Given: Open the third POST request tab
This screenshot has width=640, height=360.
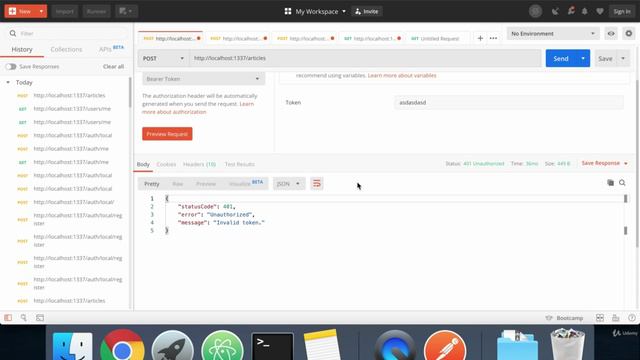Looking at the screenshot, I should click(x=304, y=38).
